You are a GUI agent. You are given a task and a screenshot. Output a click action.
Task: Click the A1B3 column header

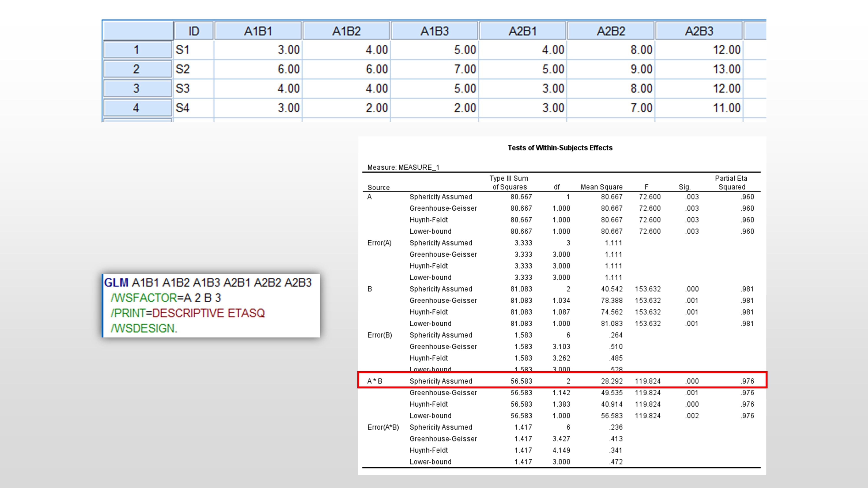pyautogui.click(x=434, y=31)
